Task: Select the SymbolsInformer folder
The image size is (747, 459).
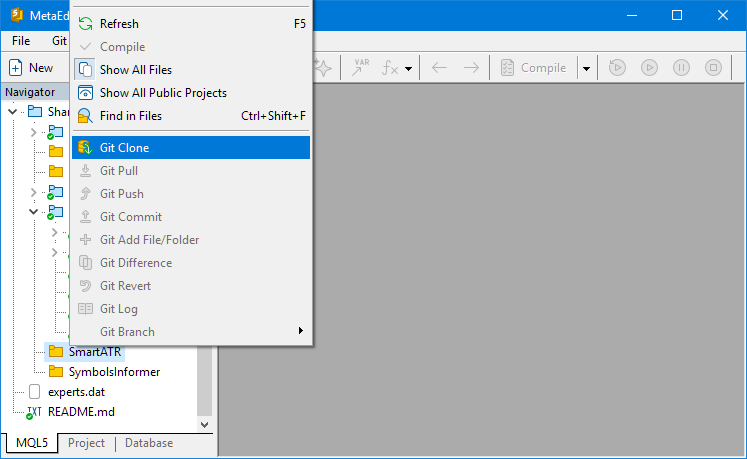Action: (x=114, y=372)
